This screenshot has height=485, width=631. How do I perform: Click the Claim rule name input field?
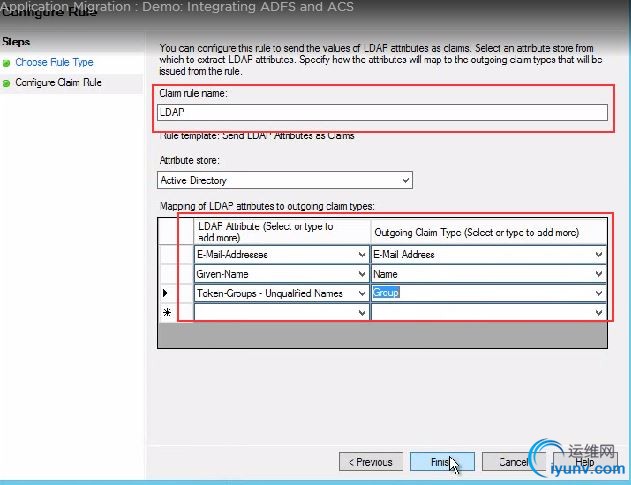pyautogui.click(x=382, y=112)
